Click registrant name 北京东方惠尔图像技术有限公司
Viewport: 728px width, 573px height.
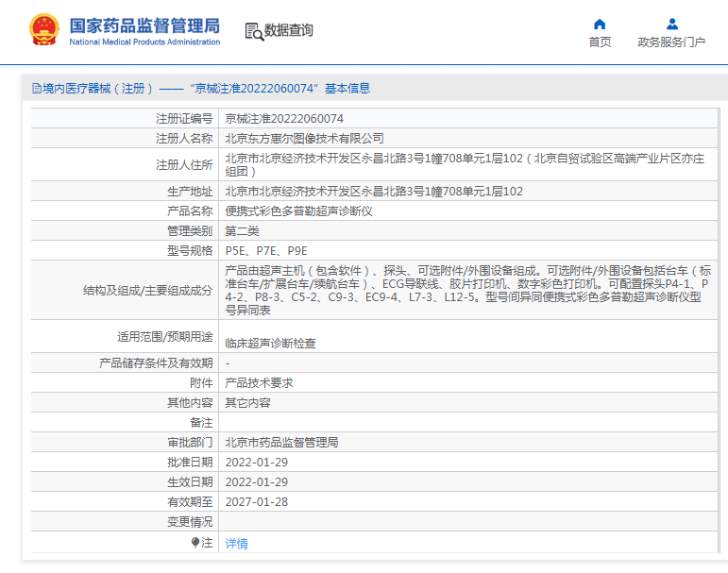pyautogui.click(x=304, y=139)
